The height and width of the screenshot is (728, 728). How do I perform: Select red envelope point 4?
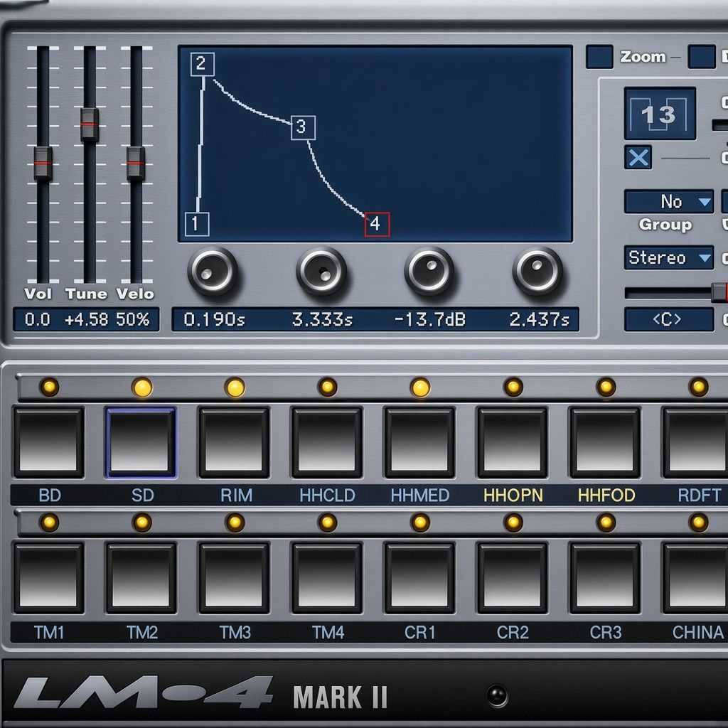pos(377,224)
